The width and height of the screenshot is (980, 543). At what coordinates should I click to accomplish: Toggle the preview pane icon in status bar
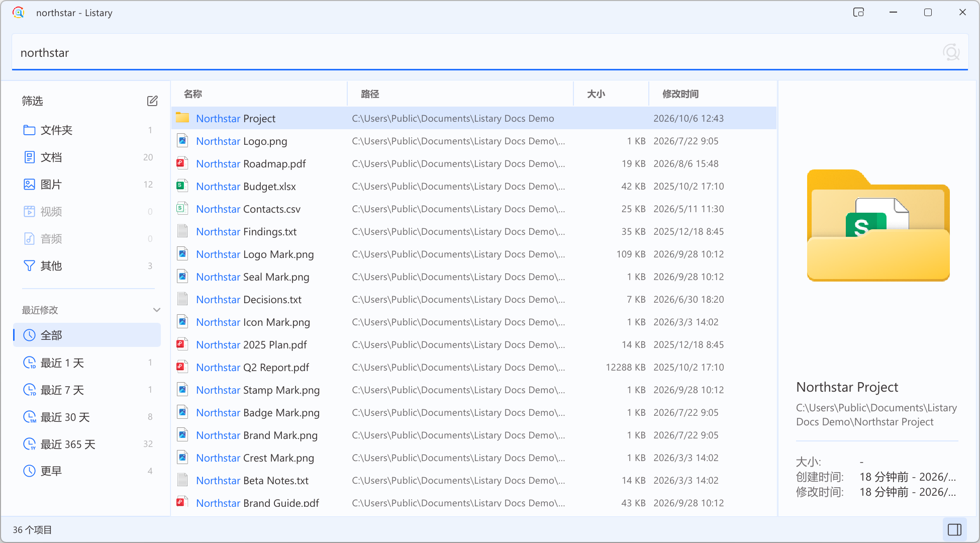tap(954, 529)
